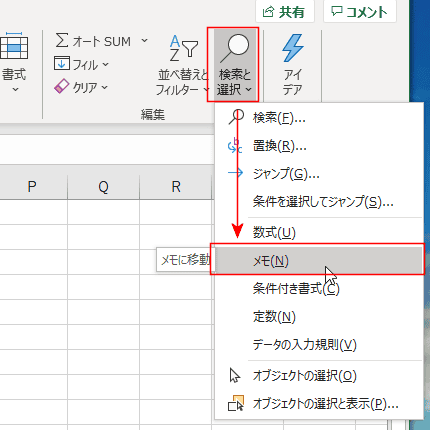
Task: Expand the フィル dropdown chevron
Action: tap(105, 64)
